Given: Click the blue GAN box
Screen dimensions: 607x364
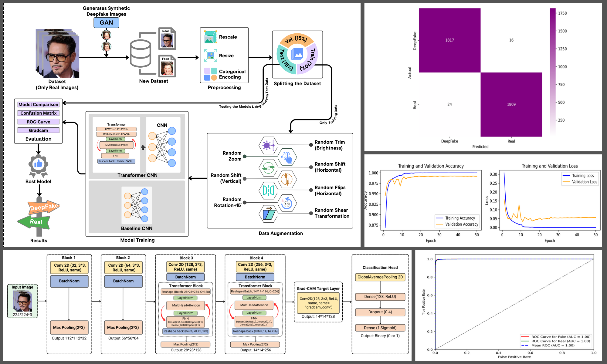Looking at the screenshot, I should [x=106, y=23].
